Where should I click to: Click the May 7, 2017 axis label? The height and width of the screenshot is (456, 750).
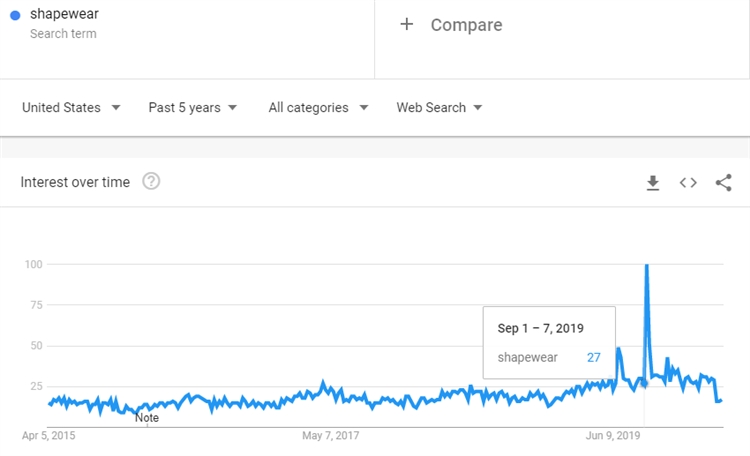click(x=331, y=436)
